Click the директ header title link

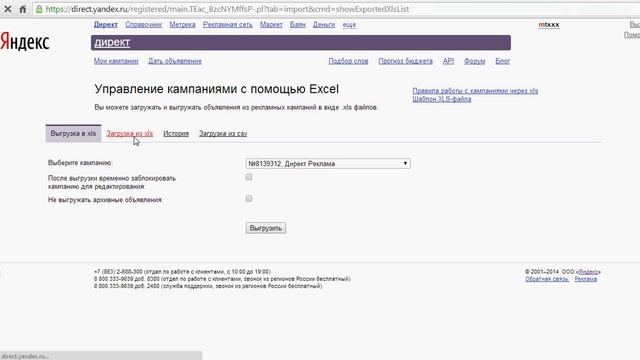click(x=112, y=42)
